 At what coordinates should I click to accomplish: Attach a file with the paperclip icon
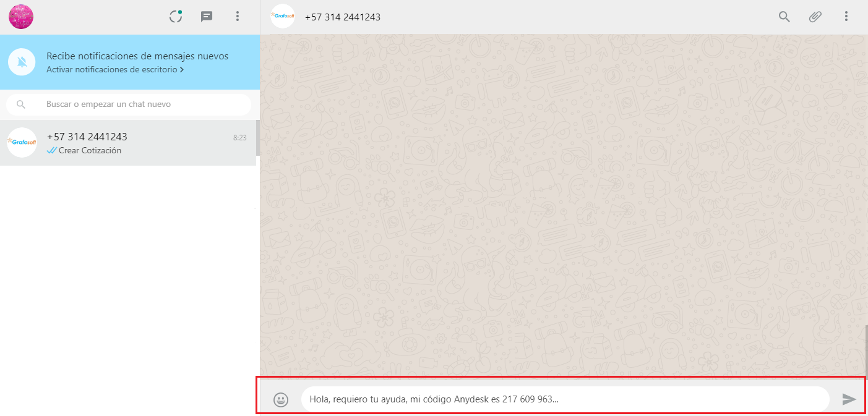815,17
